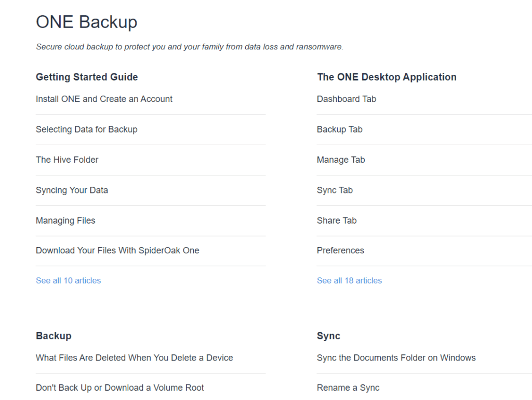Open the Rename a Sync article
This screenshot has width=532, height=400.
tap(348, 388)
